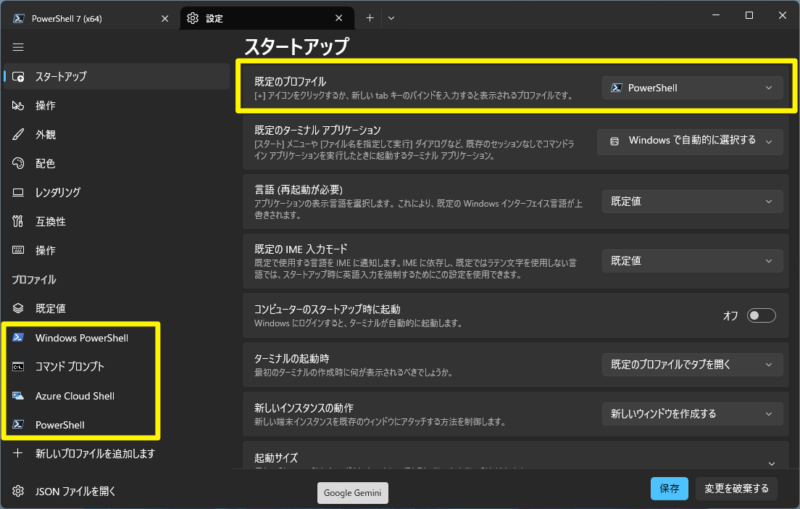Viewport: 800px width, 509px height.
Task: Click the mouse pointer icon beside the first 操作
Action: [18, 106]
